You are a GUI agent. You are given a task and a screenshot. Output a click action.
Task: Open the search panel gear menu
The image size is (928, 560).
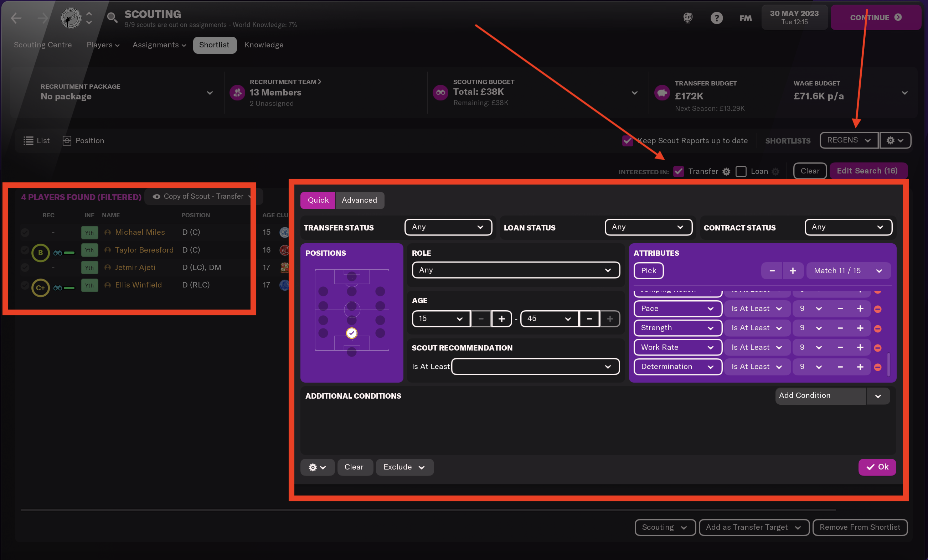tap(317, 467)
